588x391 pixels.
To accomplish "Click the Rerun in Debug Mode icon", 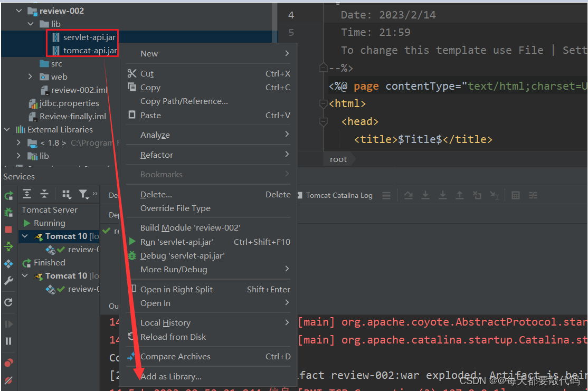I will point(8,213).
